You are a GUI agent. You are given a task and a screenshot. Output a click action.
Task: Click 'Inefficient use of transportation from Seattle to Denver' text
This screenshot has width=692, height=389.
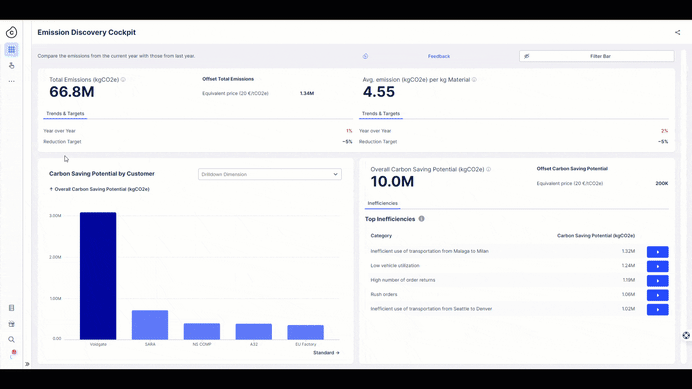tap(431, 309)
